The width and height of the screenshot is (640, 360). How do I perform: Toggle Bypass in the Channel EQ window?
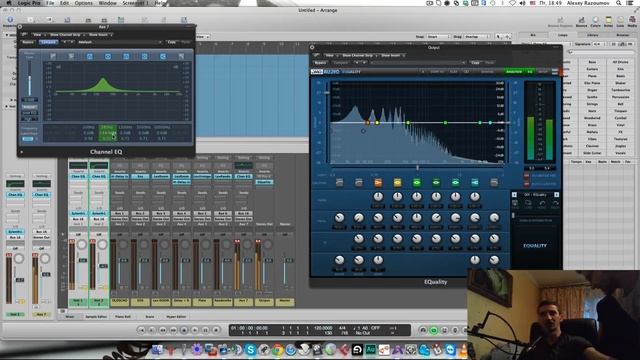[28, 42]
